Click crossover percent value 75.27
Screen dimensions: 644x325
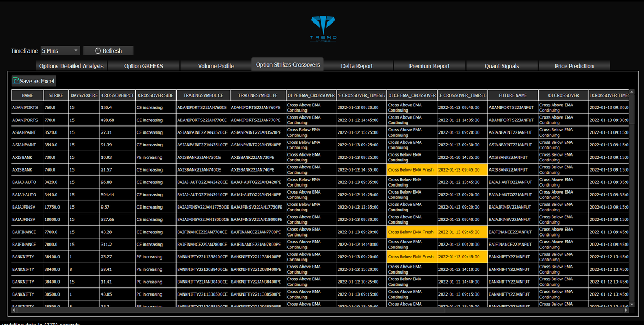point(118,257)
